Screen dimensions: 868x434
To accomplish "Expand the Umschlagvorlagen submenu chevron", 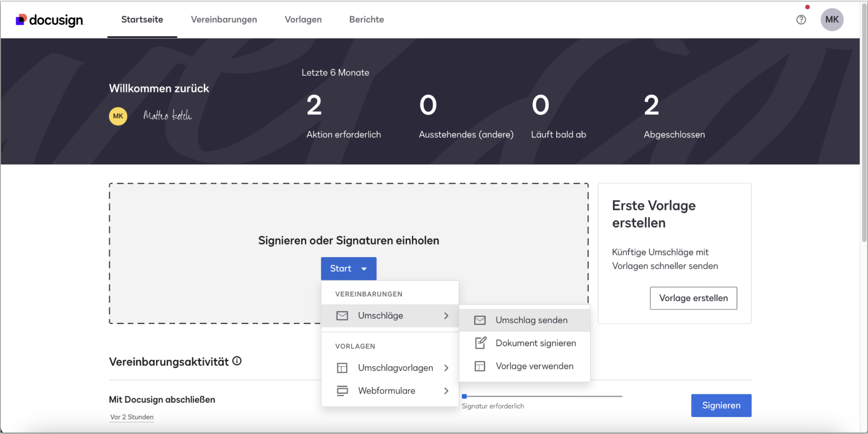I will pyautogui.click(x=446, y=368).
